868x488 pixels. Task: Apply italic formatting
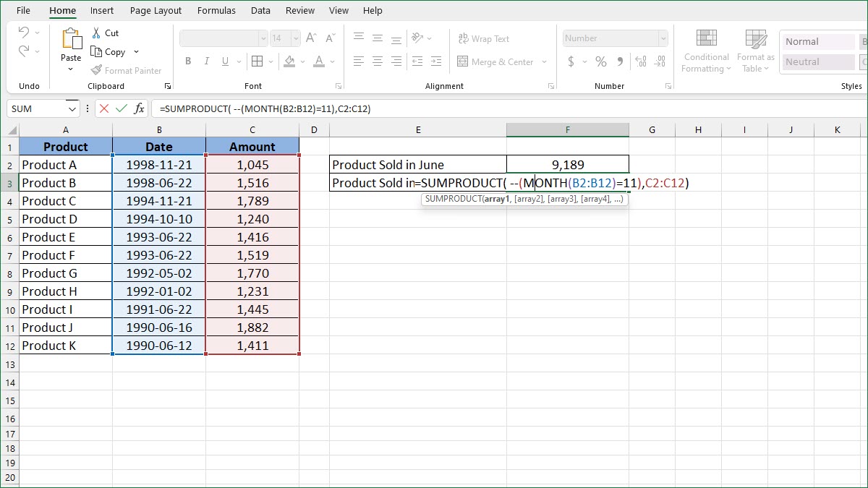(205, 61)
